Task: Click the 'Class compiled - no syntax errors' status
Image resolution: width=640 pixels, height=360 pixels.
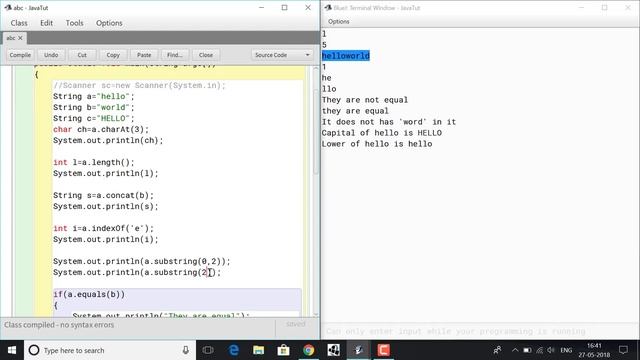Action: [x=59, y=325]
